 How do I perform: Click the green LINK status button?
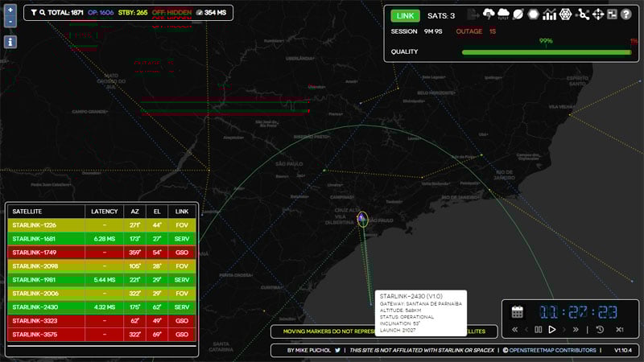click(406, 15)
